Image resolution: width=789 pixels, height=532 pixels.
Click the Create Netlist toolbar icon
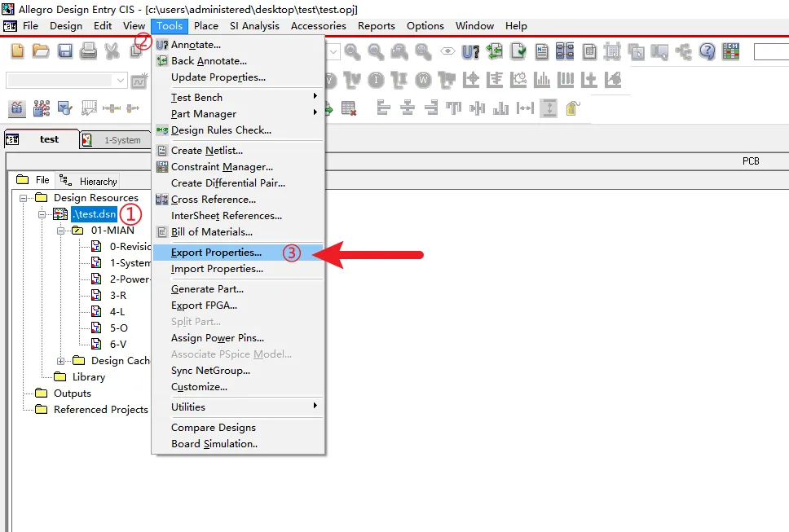pos(542,51)
